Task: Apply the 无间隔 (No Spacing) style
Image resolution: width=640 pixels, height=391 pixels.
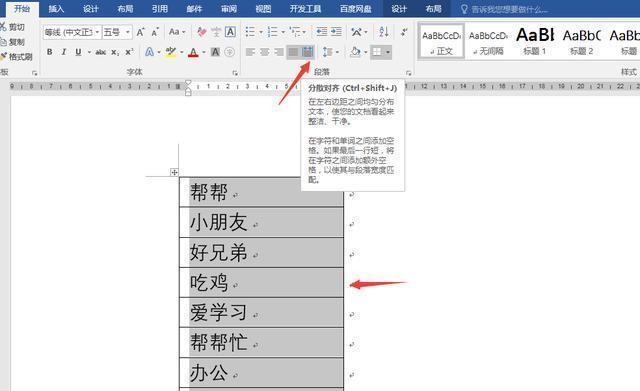Action: click(488, 42)
